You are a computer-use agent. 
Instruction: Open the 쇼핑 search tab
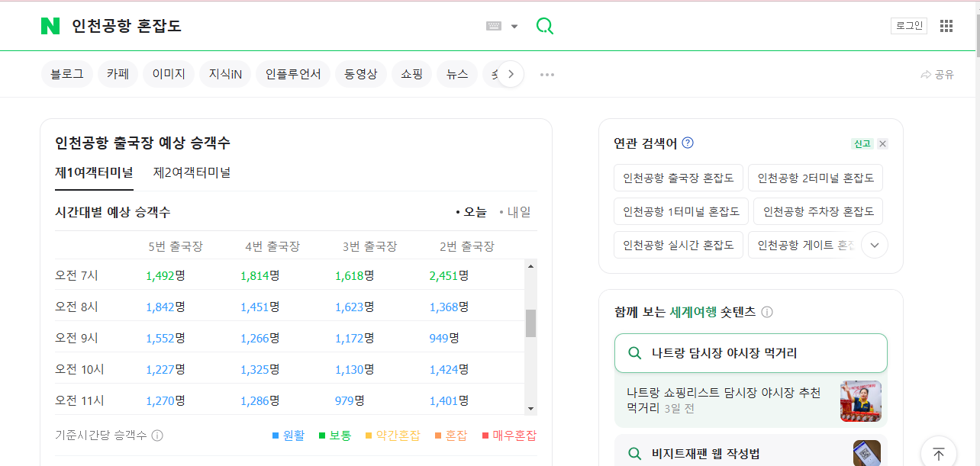pos(411,73)
